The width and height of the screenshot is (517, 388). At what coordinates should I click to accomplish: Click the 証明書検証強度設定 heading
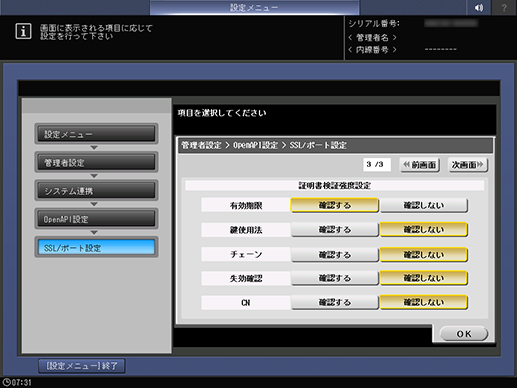tap(335, 185)
